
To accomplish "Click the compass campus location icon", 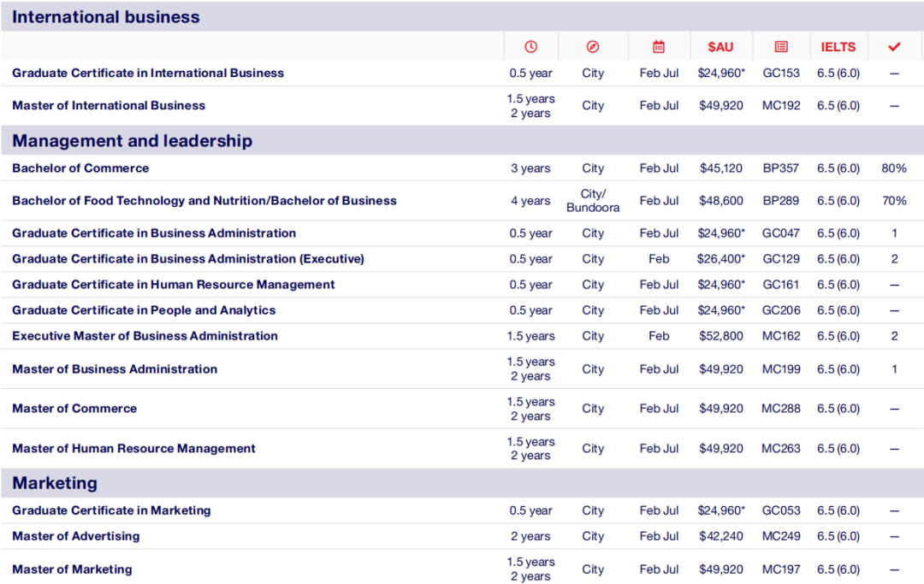I will 593,46.
